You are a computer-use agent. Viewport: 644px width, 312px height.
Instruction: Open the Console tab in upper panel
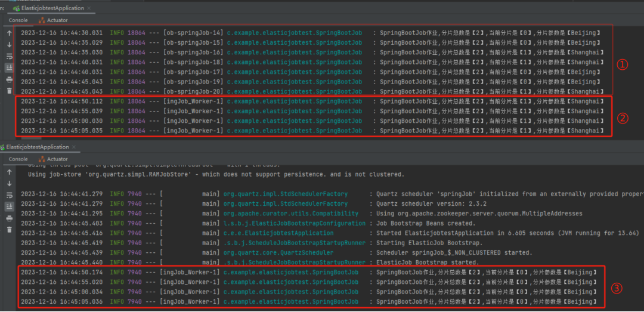pos(18,20)
